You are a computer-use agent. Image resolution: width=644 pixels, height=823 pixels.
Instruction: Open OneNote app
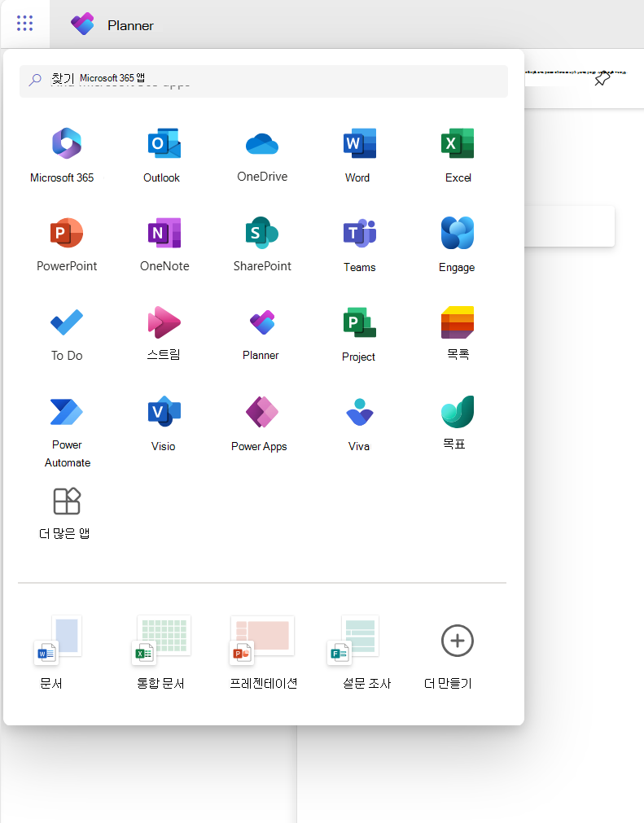pos(164,244)
